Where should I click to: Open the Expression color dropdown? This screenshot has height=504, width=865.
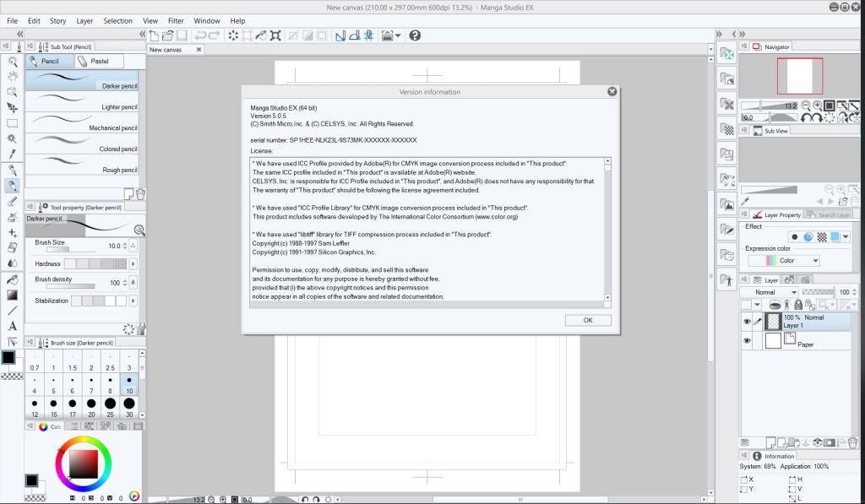click(784, 261)
